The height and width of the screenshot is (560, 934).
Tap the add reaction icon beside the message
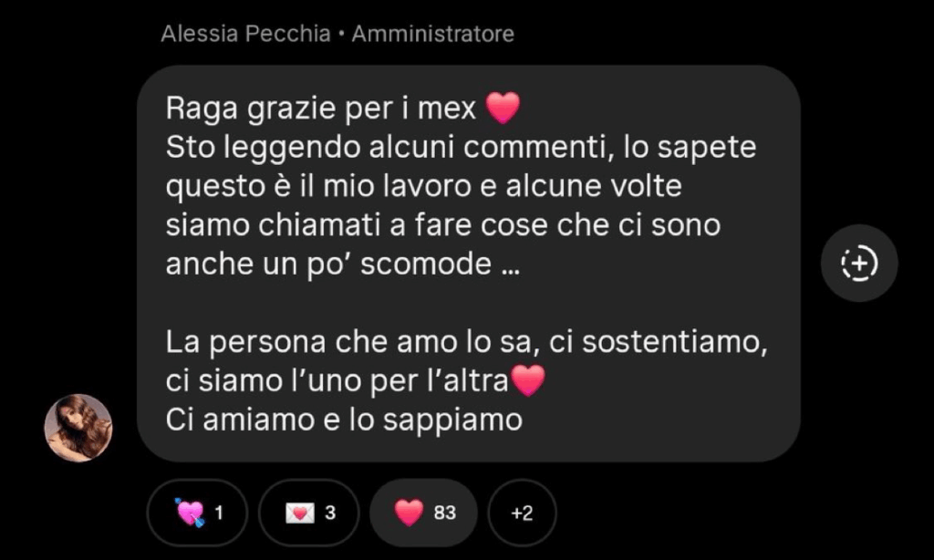859,263
